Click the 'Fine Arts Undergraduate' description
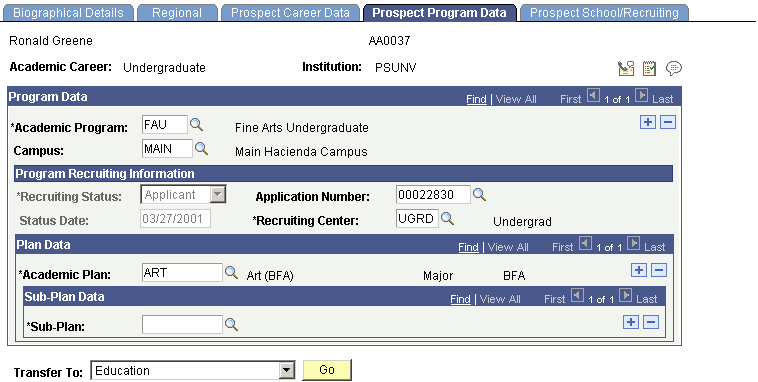This screenshot has width=758, height=382. [302, 128]
